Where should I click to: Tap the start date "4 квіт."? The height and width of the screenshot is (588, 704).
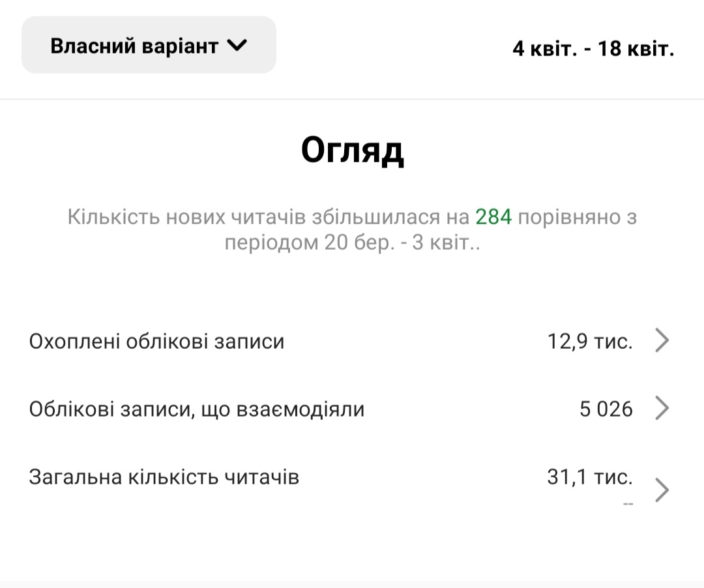[x=545, y=49]
